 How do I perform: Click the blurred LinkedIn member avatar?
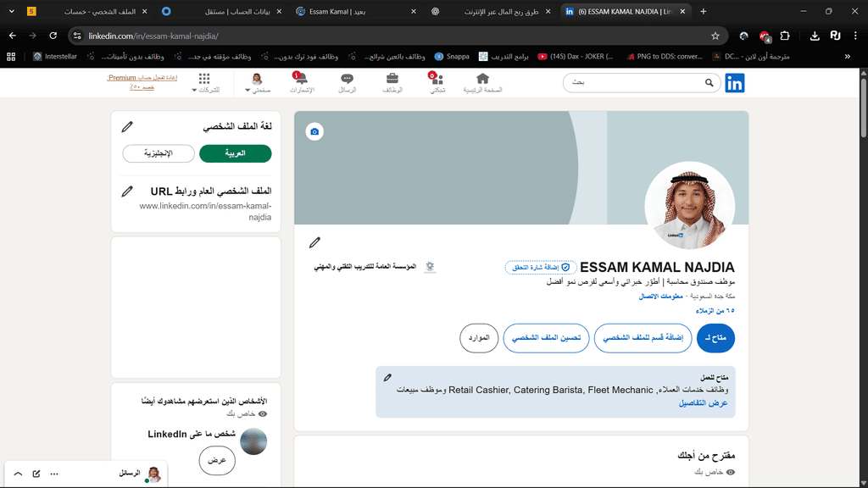pyautogui.click(x=253, y=441)
